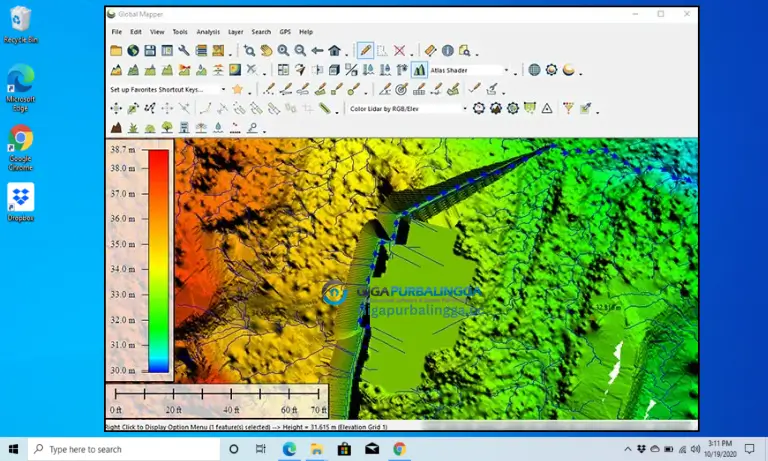Viewport: 768px width, 461px height.
Task: Click the Lidar filter funnel icon
Action: coord(568,108)
